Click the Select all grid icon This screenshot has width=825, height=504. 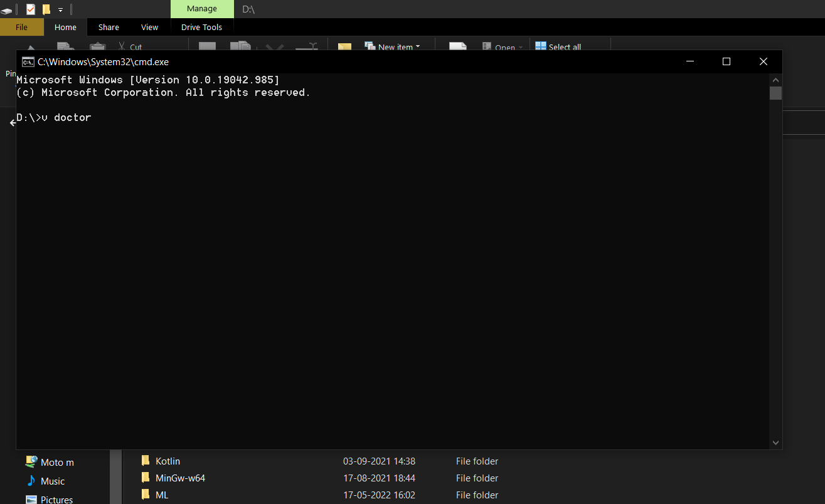(x=540, y=46)
